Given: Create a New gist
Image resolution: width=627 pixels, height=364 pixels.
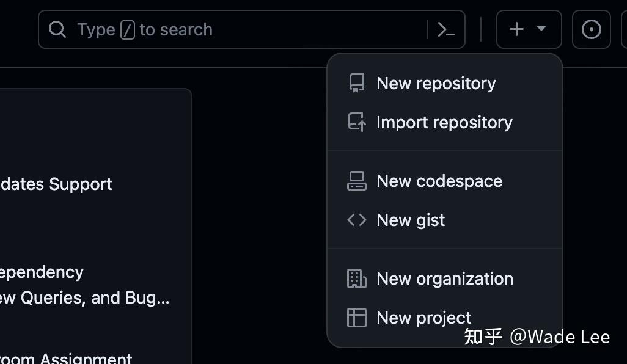Looking at the screenshot, I should coord(411,220).
